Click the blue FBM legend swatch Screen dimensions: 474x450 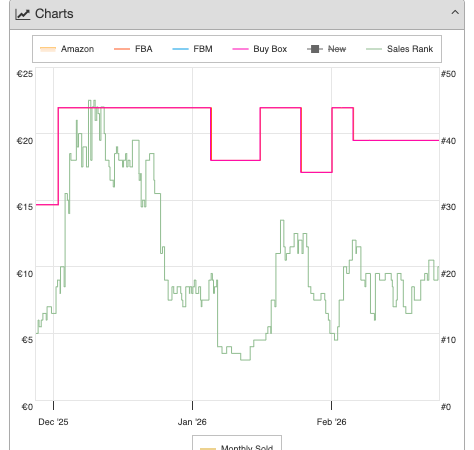[180, 49]
